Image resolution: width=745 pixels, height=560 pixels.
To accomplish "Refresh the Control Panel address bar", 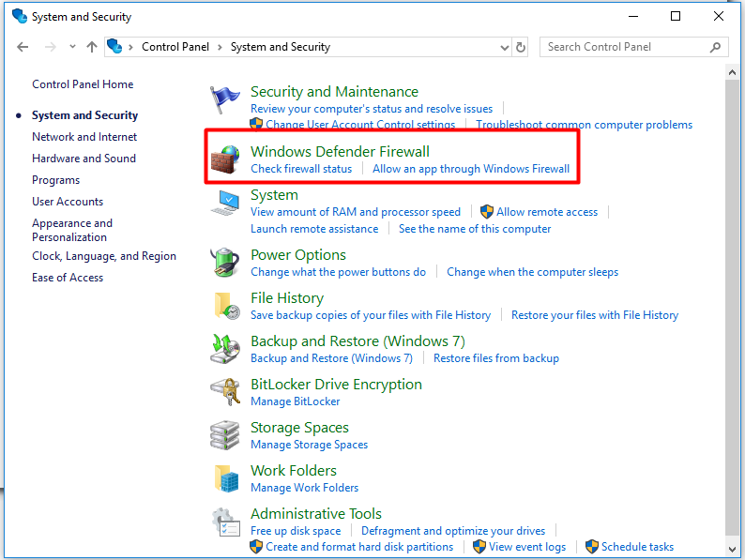I will point(521,47).
